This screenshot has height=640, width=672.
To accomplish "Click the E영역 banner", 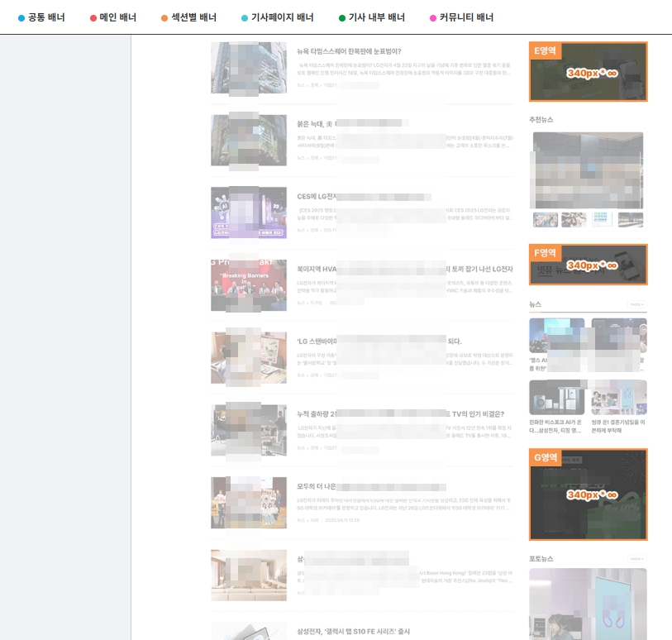I will [588, 72].
